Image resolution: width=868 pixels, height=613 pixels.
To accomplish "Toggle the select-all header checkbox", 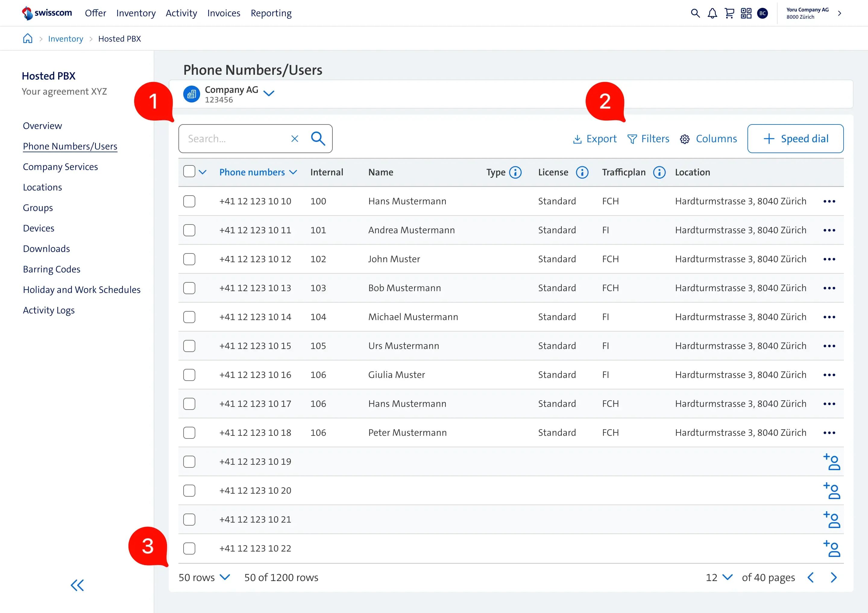I will (x=189, y=171).
